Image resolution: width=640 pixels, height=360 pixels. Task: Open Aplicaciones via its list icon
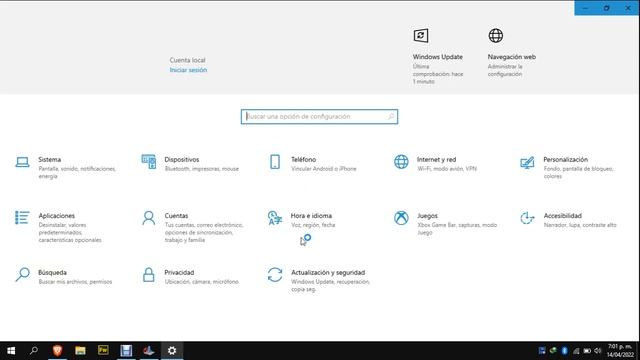(22, 218)
